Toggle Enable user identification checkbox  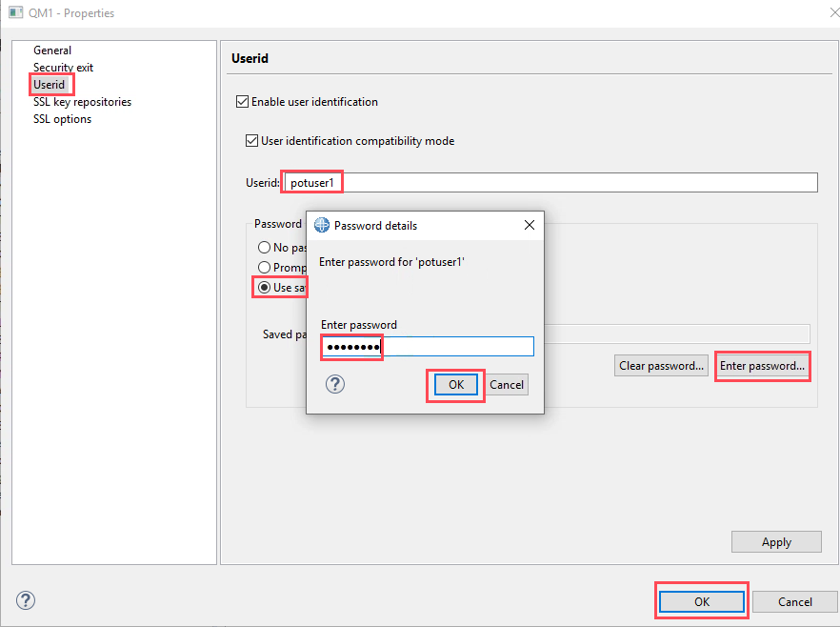[x=242, y=102]
